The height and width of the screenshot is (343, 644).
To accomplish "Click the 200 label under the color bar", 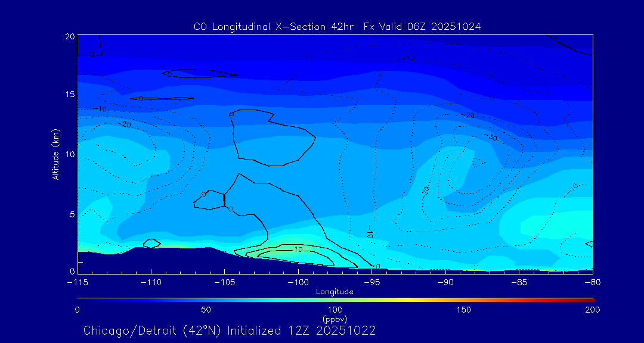I will (592, 310).
